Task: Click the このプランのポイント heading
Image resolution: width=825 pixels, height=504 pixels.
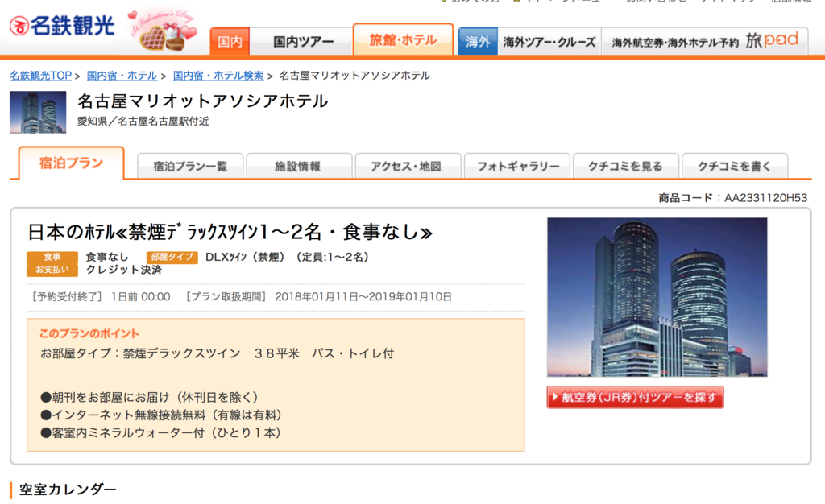Action: [x=89, y=334]
